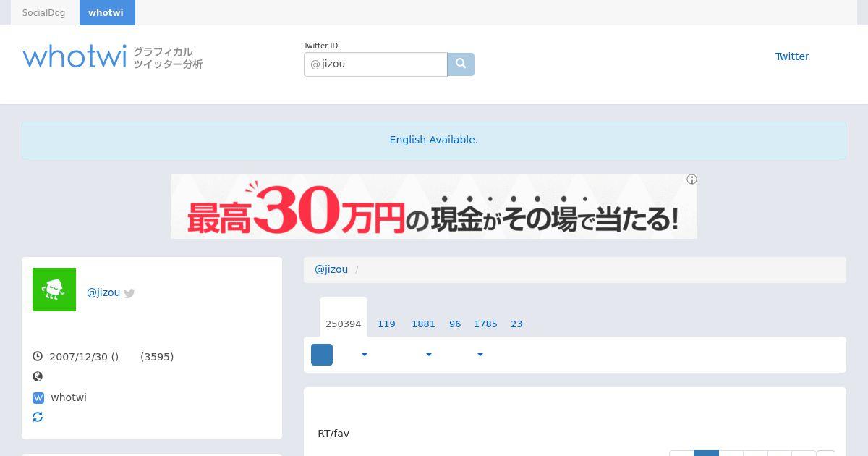Click the solid blue square button
Viewport: 868px width, 456px height.
tap(322, 355)
